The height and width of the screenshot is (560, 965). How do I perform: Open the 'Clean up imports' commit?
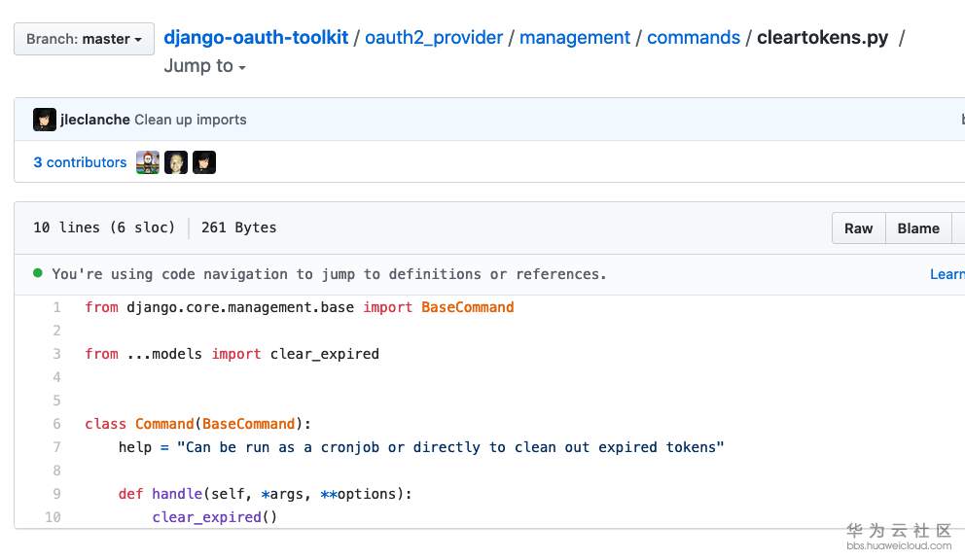click(191, 120)
